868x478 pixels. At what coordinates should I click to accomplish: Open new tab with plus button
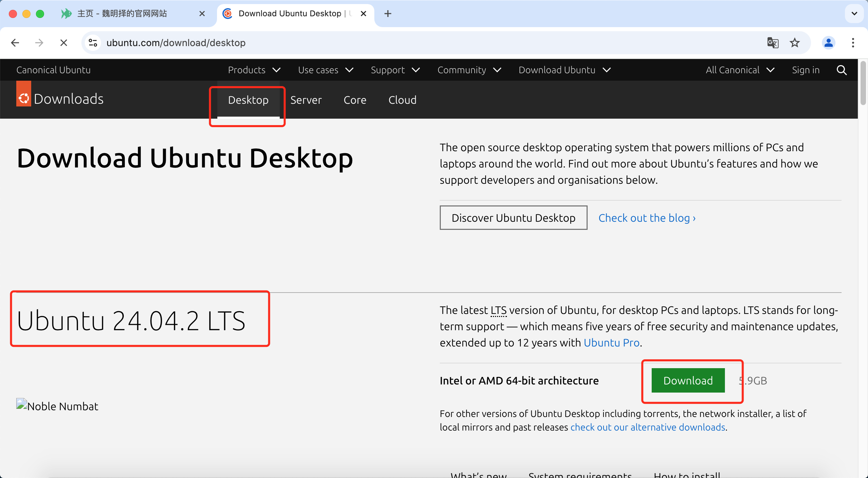coord(388,14)
